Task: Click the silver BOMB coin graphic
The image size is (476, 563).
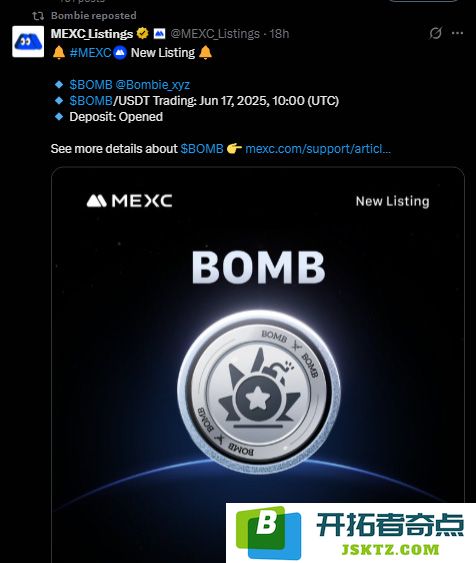Action: point(258,392)
